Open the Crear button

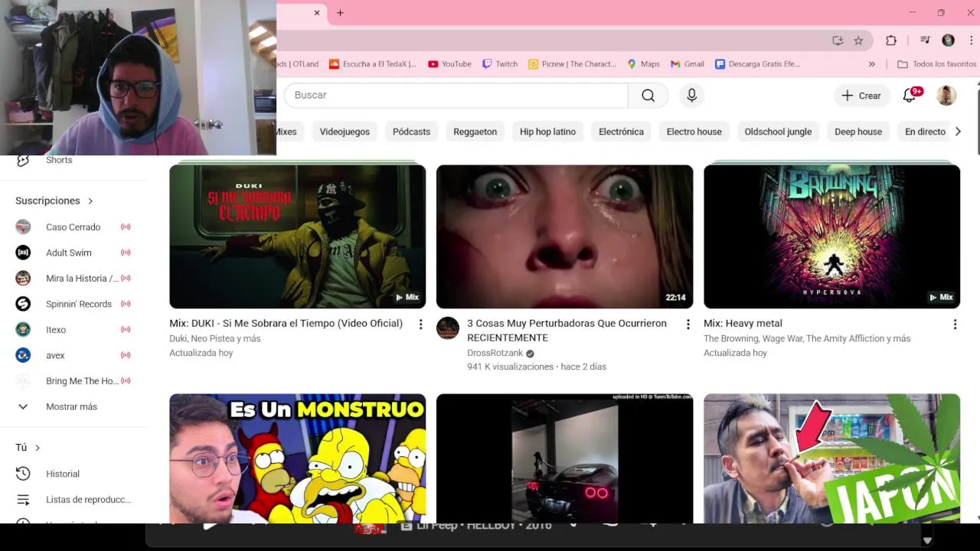[861, 96]
